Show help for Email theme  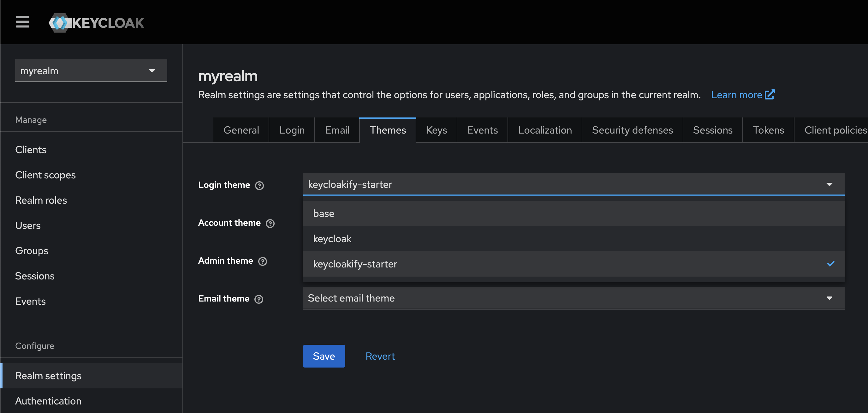(259, 299)
